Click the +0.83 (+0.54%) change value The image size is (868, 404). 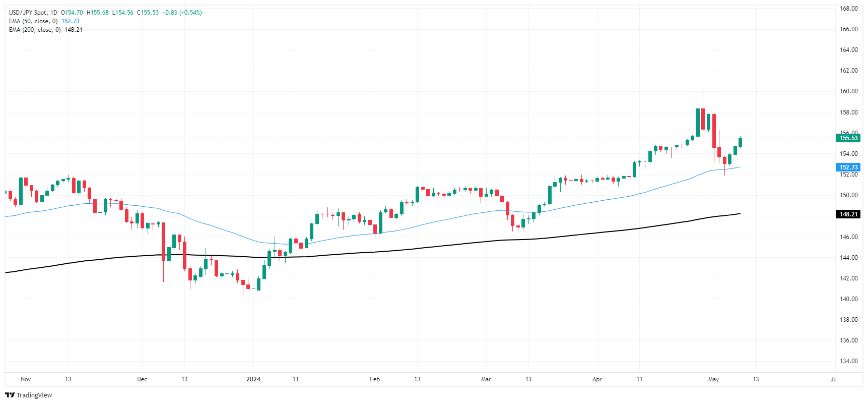[x=182, y=13]
